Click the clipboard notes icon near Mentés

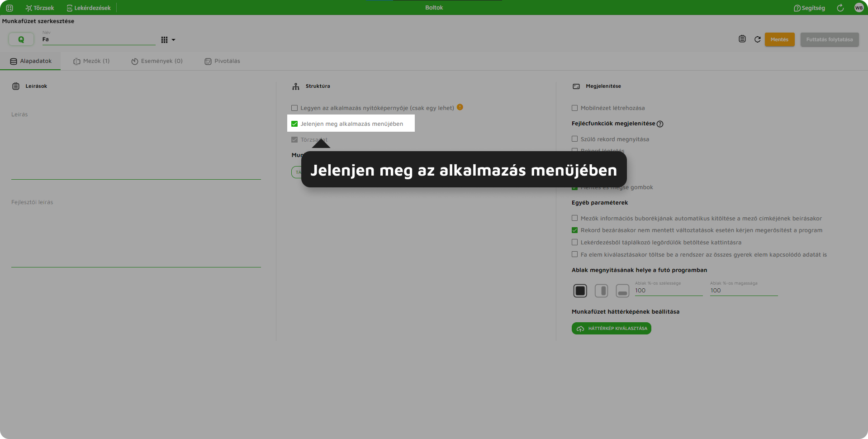click(x=742, y=39)
